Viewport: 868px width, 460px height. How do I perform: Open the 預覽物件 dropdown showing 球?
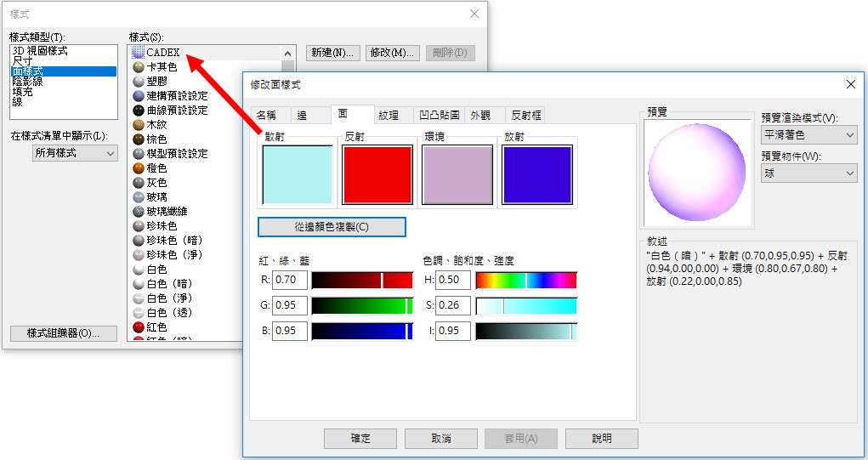[x=808, y=173]
